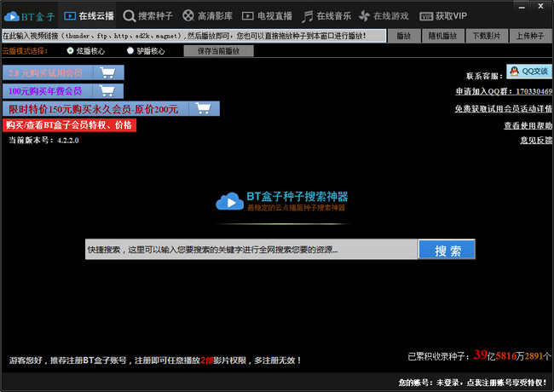Click 您的账号 未登录 registration link
554x392 pixels.
pos(473,383)
